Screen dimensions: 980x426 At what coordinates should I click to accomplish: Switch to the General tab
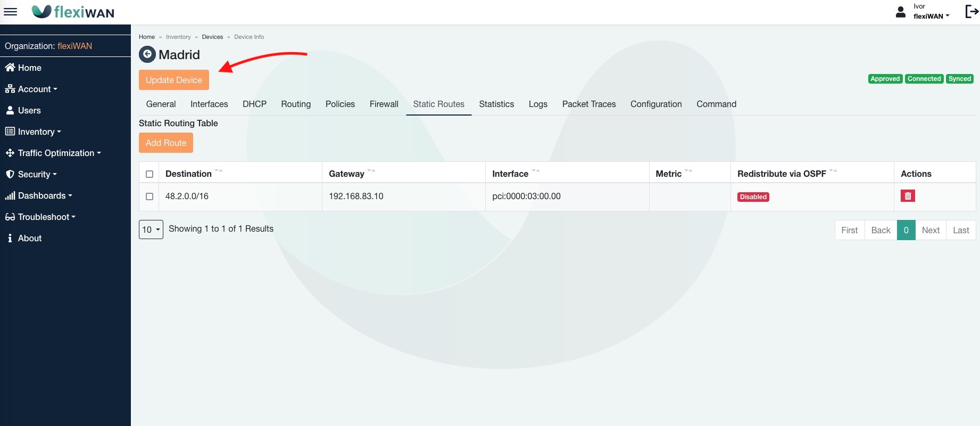[x=161, y=104]
